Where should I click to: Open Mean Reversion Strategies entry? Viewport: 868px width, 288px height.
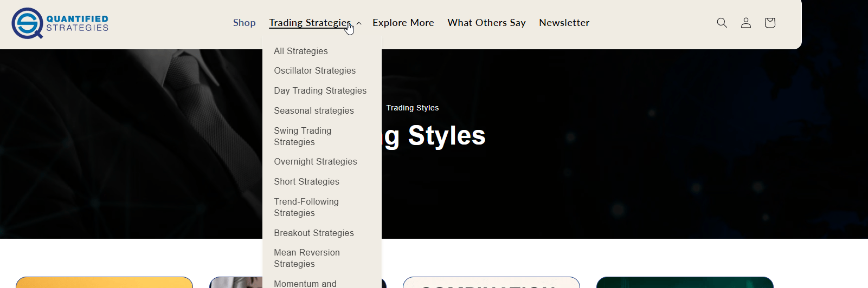pyautogui.click(x=307, y=258)
